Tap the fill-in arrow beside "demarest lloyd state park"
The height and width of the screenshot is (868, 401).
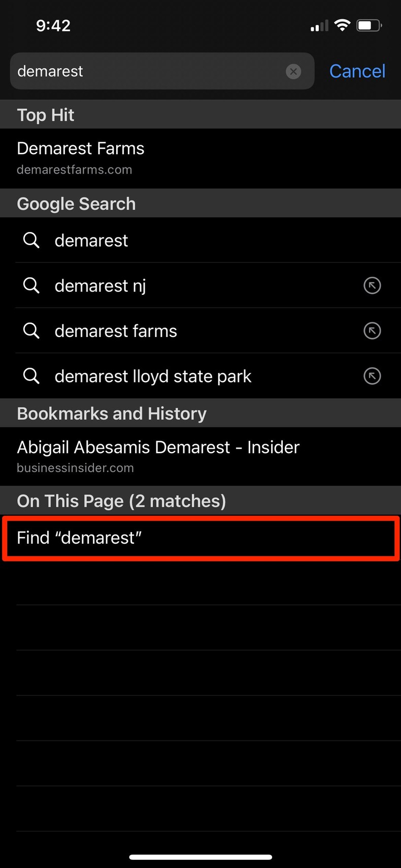point(372,376)
